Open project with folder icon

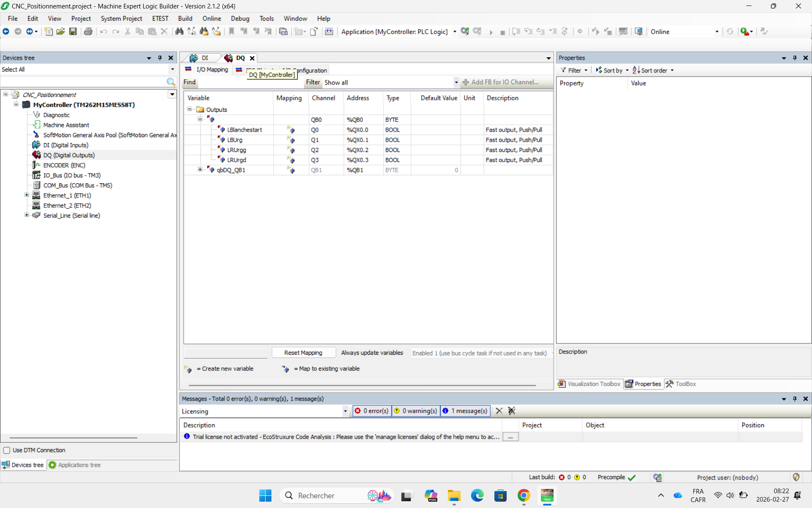coord(60,31)
